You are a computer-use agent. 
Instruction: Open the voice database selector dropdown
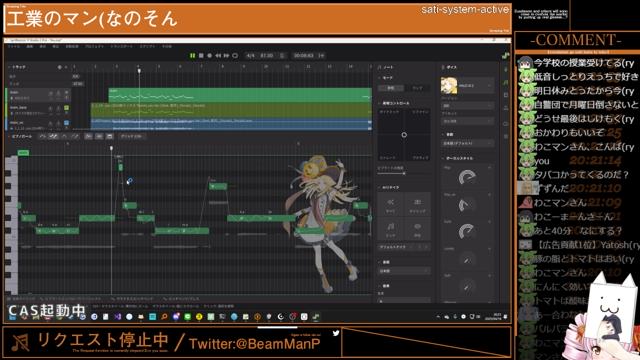(476, 86)
